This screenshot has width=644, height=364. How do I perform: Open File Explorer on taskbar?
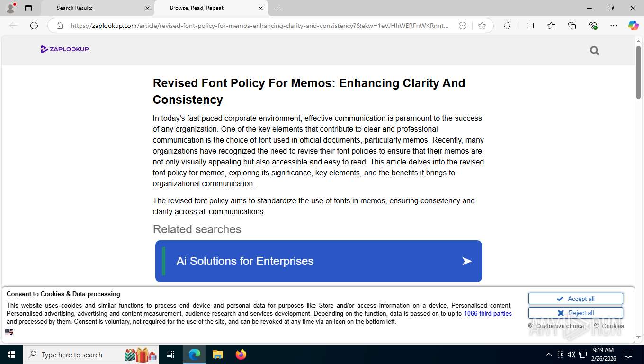pos(217,355)
